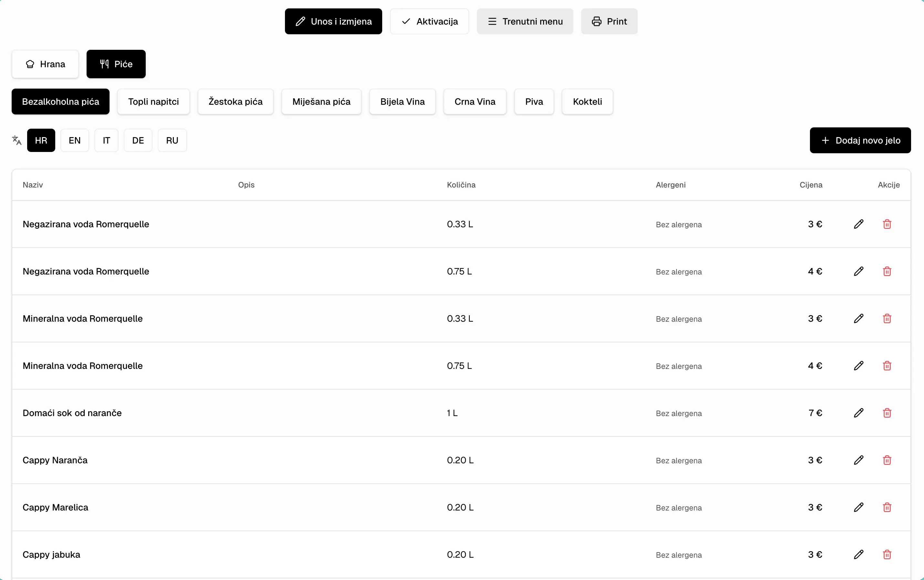Screen dimensions: 924x580
Task: Switch language to EN
Action: [75, 140]
